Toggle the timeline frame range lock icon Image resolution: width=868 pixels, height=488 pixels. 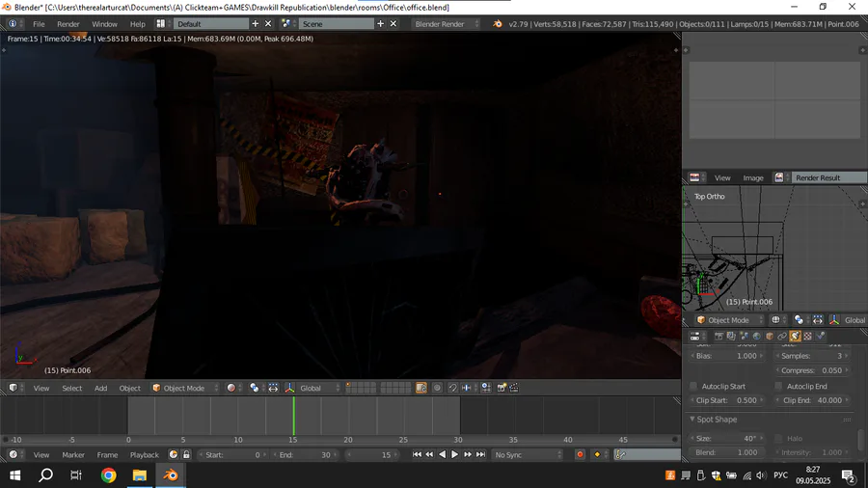point(186,455)
